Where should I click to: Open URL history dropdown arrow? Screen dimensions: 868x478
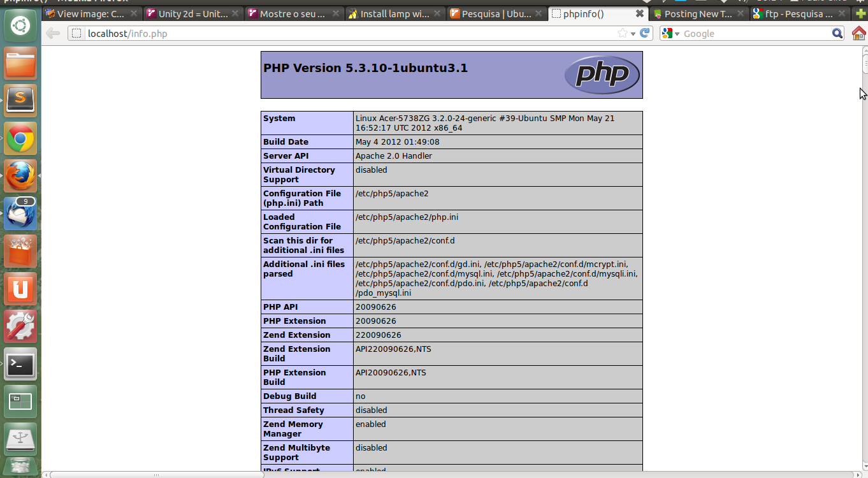633,34
